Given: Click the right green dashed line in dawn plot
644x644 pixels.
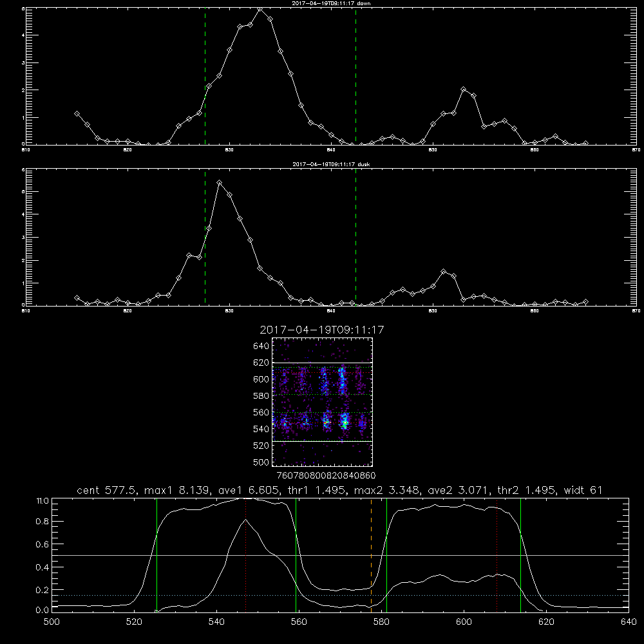Looking at the screenshot, I should coord(355,76).
